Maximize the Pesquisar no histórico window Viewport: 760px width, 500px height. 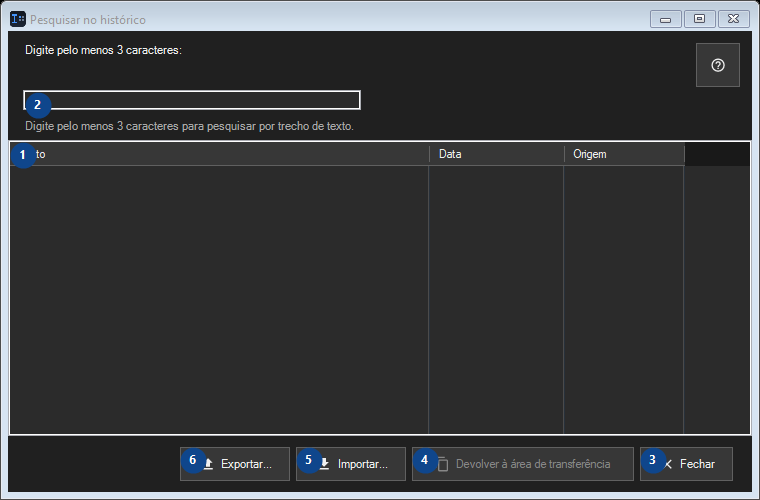coord(699,19)
